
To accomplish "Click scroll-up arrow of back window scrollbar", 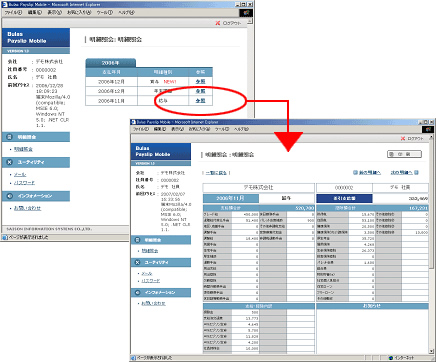I will click(x=250, y=21).
